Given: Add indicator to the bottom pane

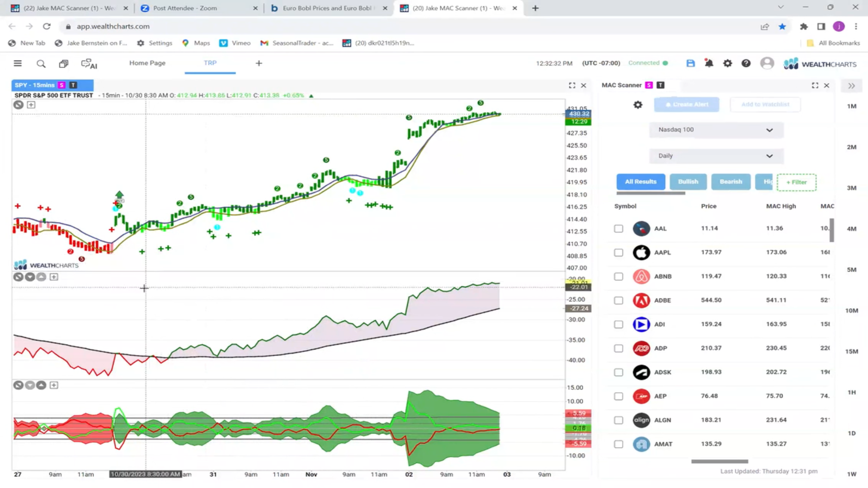Looking at the screenshot, I should pyautogui.click(x=54, y=385).
